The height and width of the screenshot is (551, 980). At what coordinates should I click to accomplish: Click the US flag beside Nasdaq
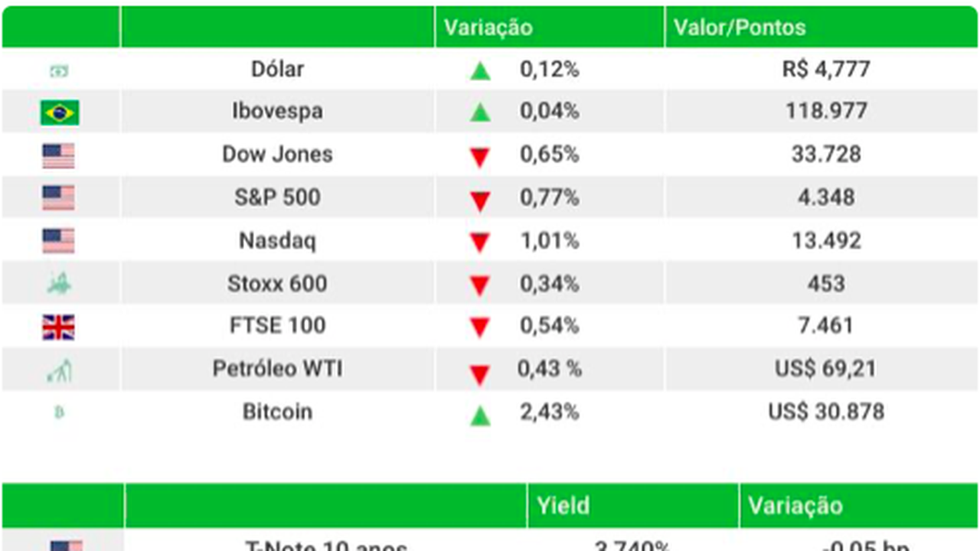point(58,241)
